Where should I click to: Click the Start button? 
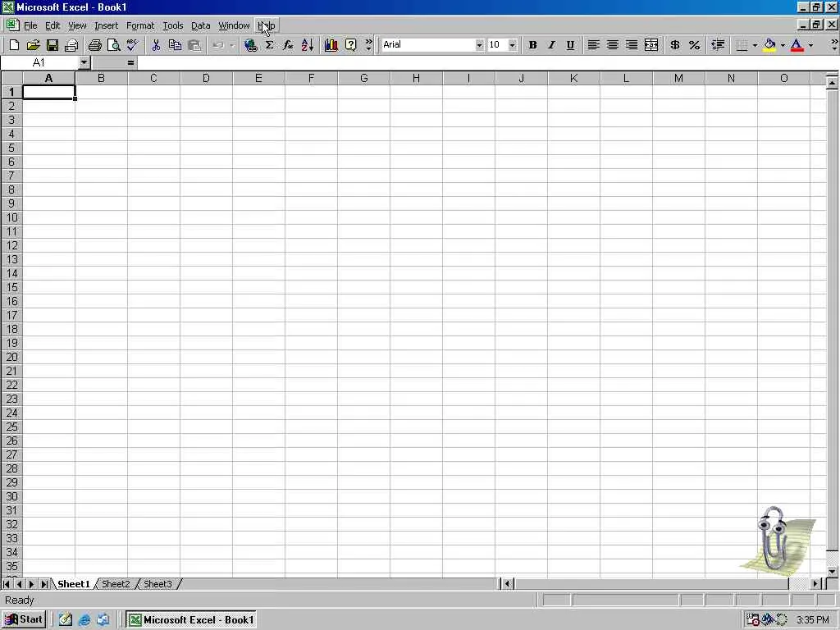click(24, 620)
